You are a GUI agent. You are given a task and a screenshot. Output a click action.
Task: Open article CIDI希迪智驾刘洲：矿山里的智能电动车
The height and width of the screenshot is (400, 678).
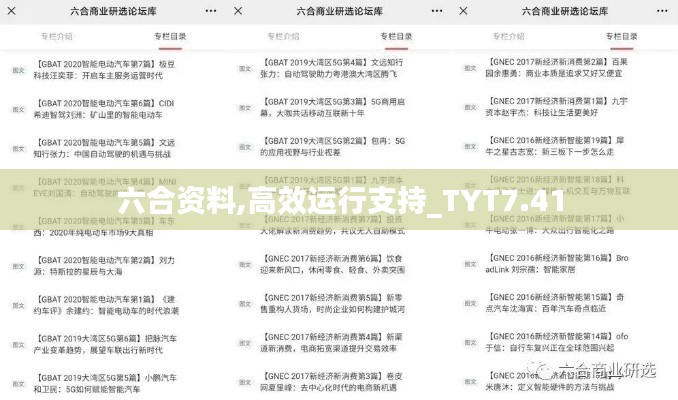pyautogui.click(x=104, y=109)
